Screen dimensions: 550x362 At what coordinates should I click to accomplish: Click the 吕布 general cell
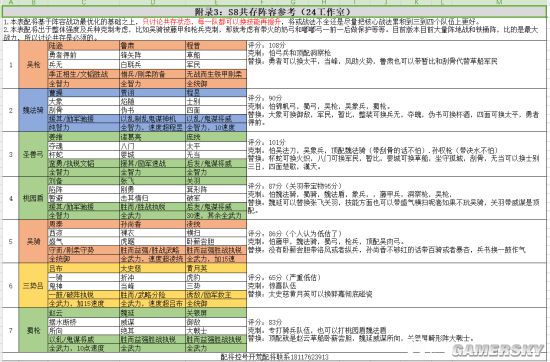pyautogui.click(x=83, y=268)
